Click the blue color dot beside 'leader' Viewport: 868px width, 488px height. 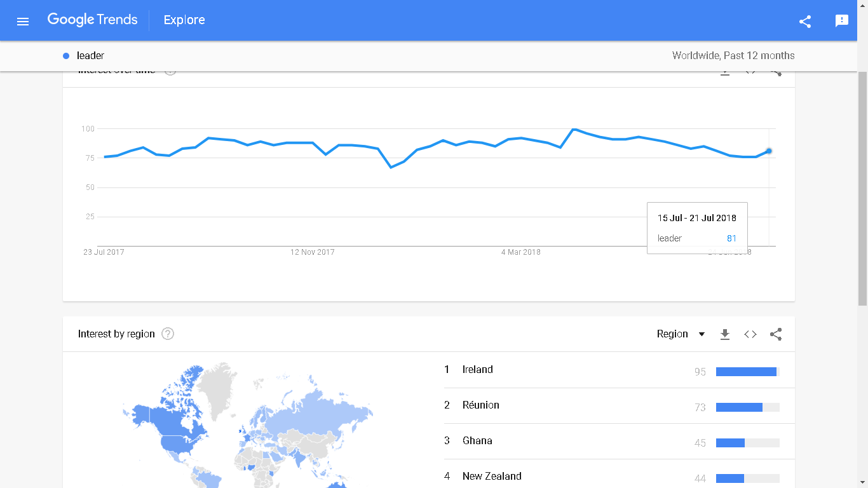(x=66, y=56)
